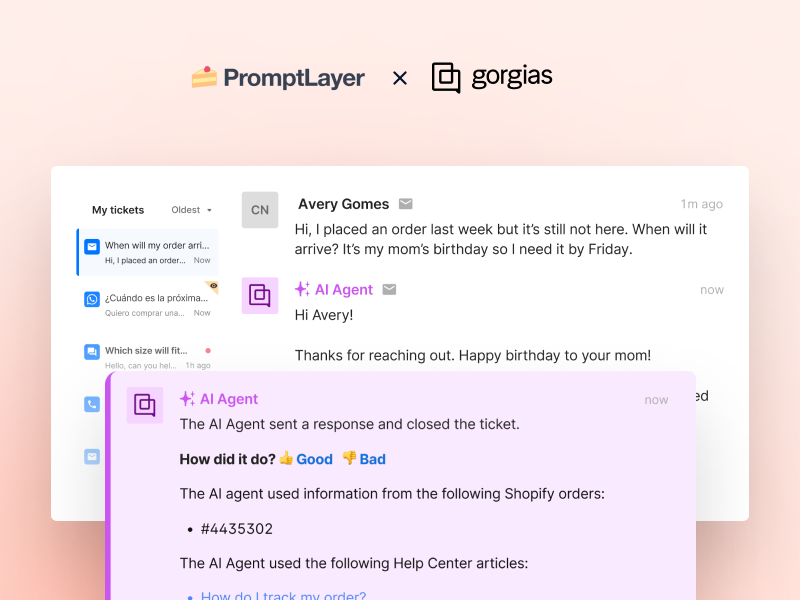Click the eye viewing indicator on the Spanish ticket
Screen dimensions: 800x600
coord(213,286)
